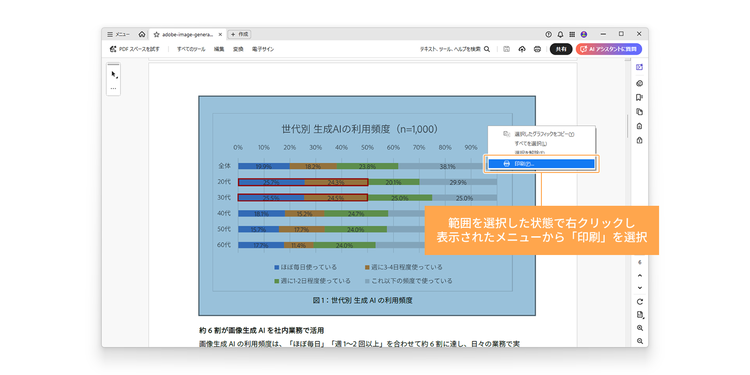Screen dimensions: 750x375
Task: Open the AI assistant panel icon in the right sidebar
Action: coord(640,67)
